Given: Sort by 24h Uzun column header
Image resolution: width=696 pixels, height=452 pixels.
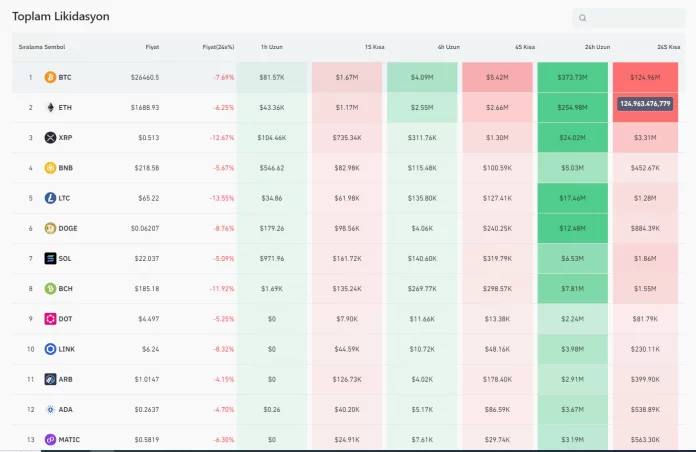Looking at the screenshot, I should [x=597, y=47].
